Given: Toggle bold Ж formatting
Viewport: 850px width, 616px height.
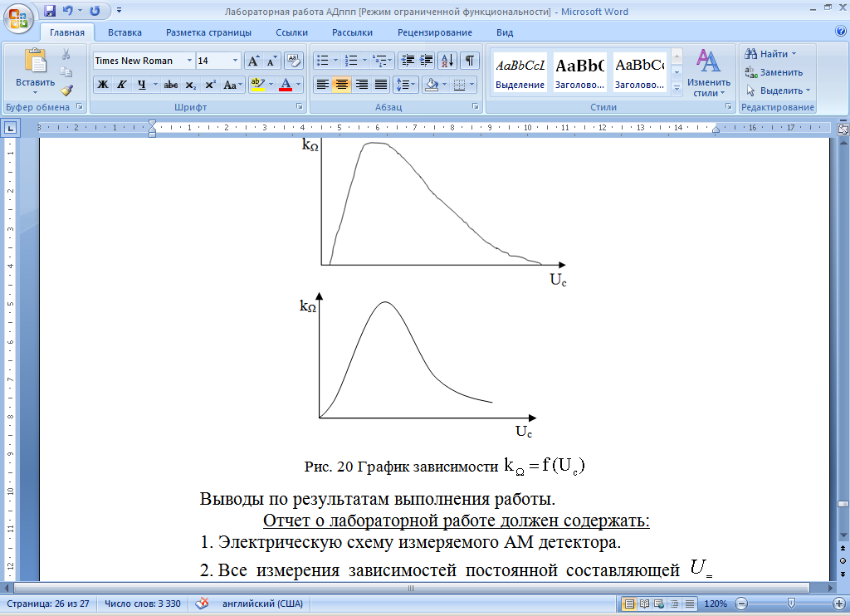Looking at the screenshot, I should (x=102, y=85).
